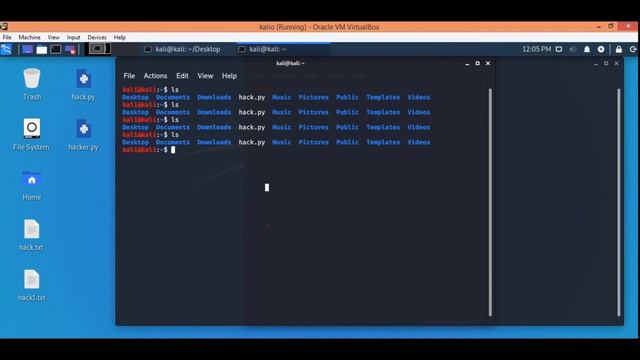Open the VirtualBox File menu
The height and width of the screenshot is (360, 640).
(x=7, y=37)
